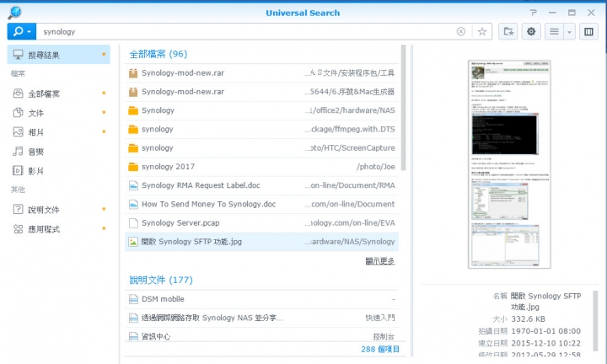Select 影片 category in sidebar
Screen dimensions: 607x364
pyautogui.click(x=59, y=170)
